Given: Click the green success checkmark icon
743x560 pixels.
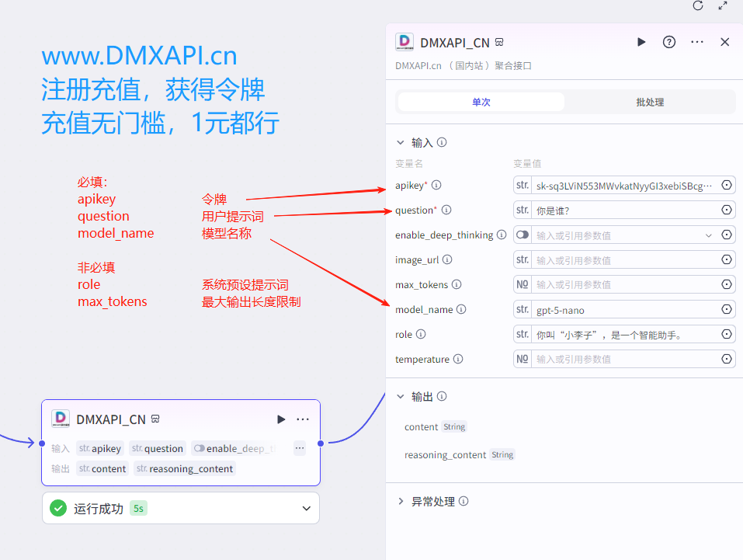Looking at the screenshot, I should (x=58, y=508).
